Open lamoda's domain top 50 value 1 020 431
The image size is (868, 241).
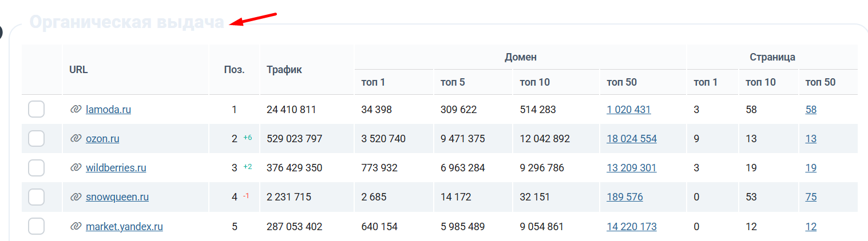tap(628, 109)
